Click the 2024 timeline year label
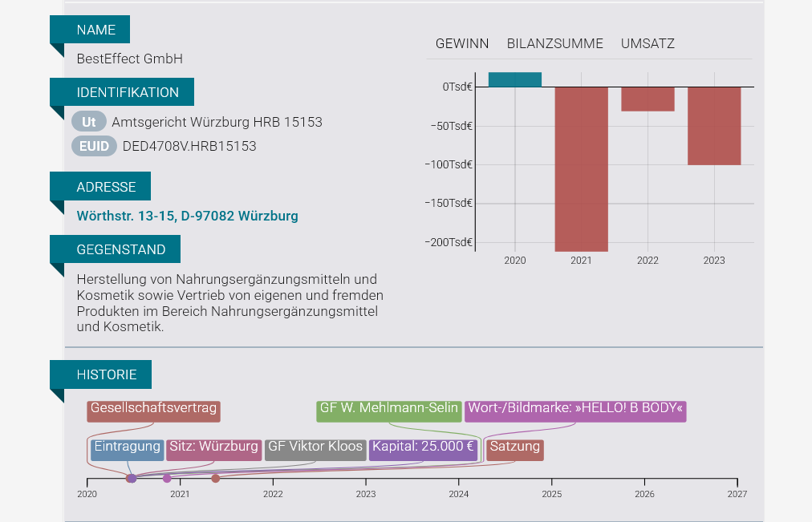The width and height of the screenshot is (812, 522). coord(459,494)
